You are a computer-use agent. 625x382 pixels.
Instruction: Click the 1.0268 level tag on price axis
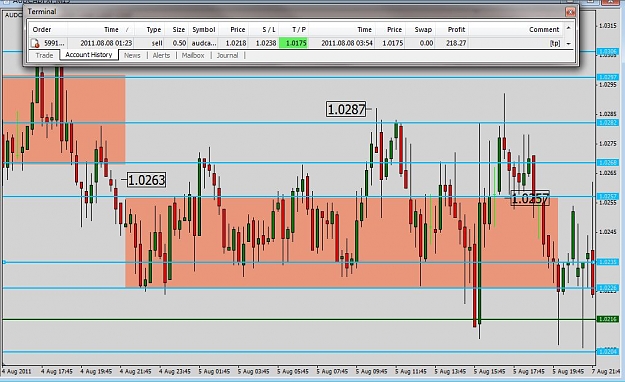point(607,163)
